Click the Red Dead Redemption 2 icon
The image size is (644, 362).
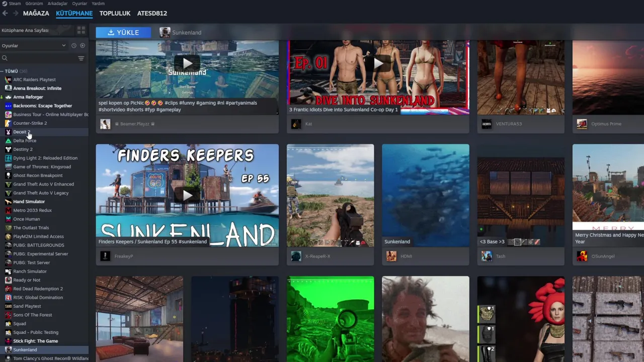[8, 289]
